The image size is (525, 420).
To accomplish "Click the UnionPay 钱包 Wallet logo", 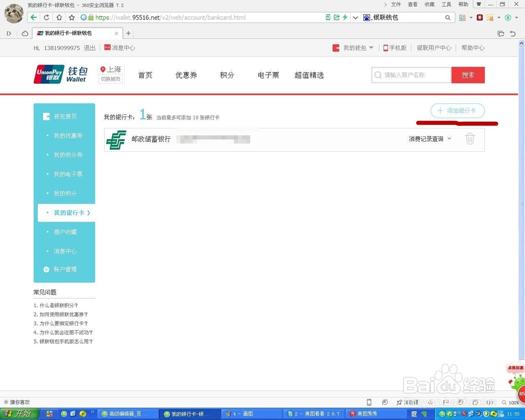I will [x=60, y=75].
